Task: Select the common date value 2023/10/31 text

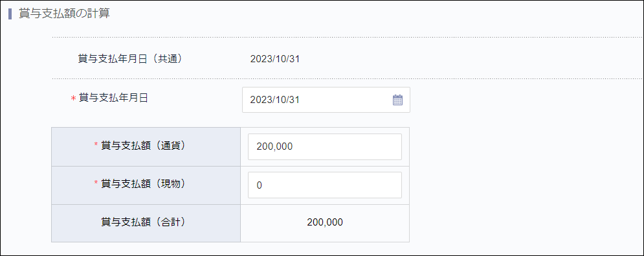Action: click(275, 59)
